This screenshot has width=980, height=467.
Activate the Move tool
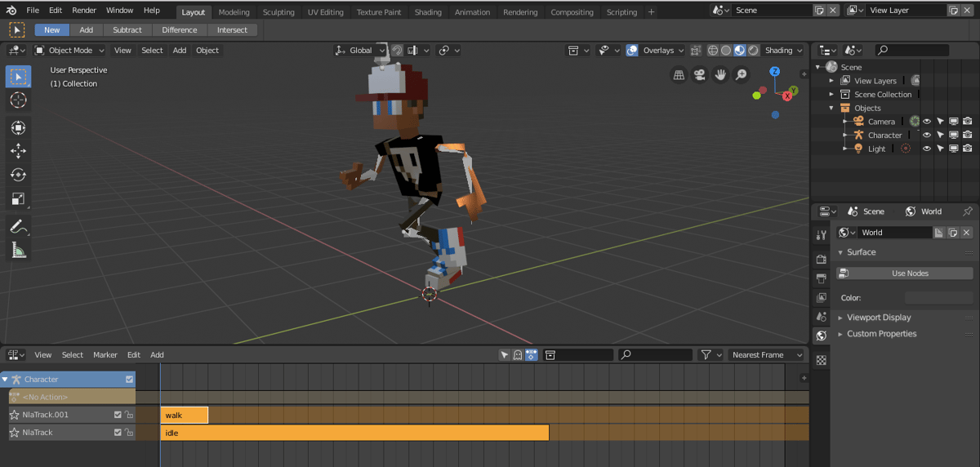point(18,151)
